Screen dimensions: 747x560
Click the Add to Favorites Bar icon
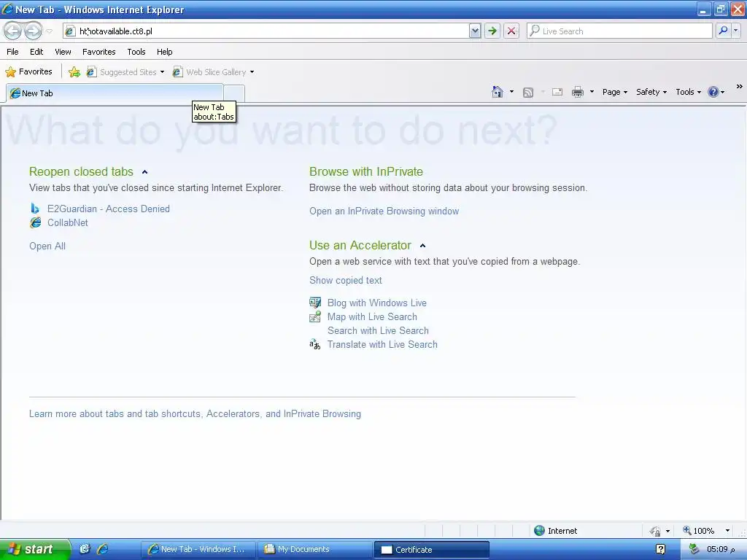point(74,72)
